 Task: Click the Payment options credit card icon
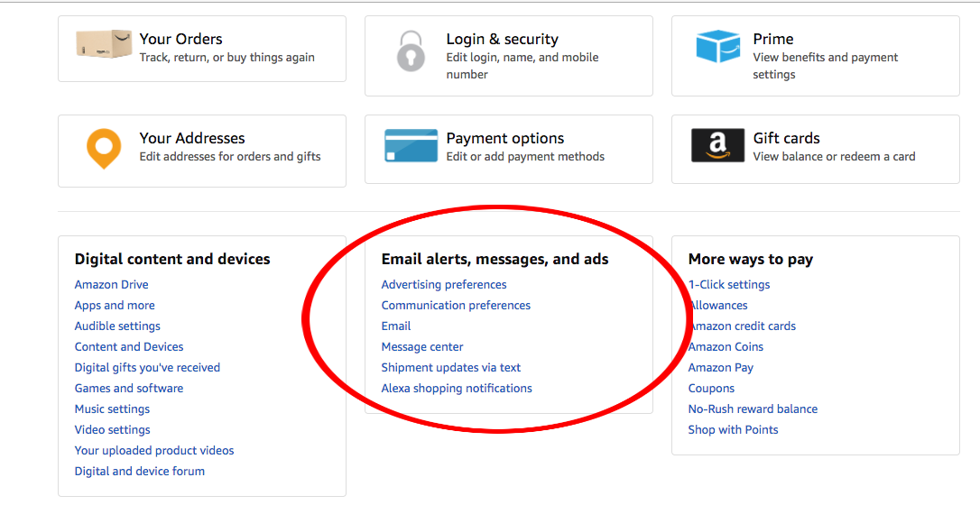coord(411,145)
